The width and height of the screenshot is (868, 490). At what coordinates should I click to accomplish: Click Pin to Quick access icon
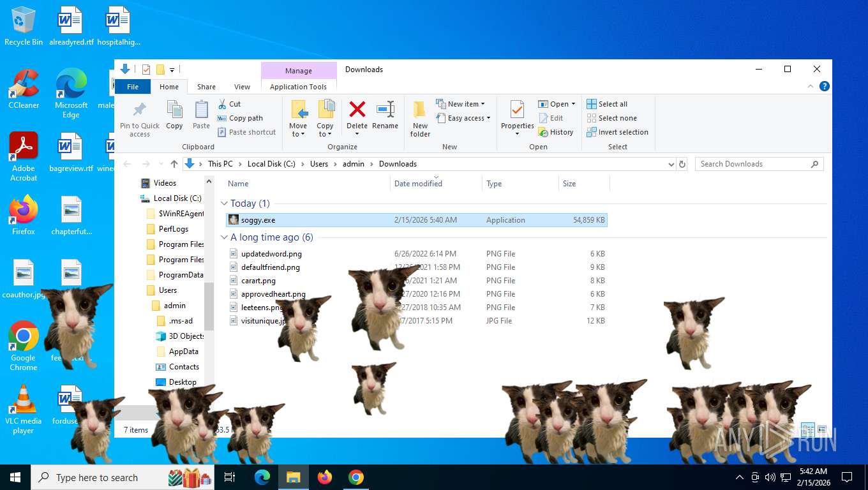[x=140, y=110]
